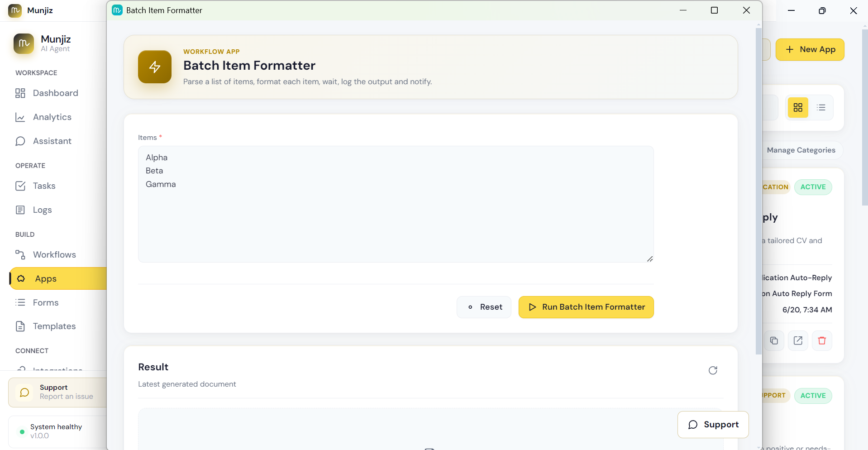Close the Batch Item Formatter window

pos(746,10)
